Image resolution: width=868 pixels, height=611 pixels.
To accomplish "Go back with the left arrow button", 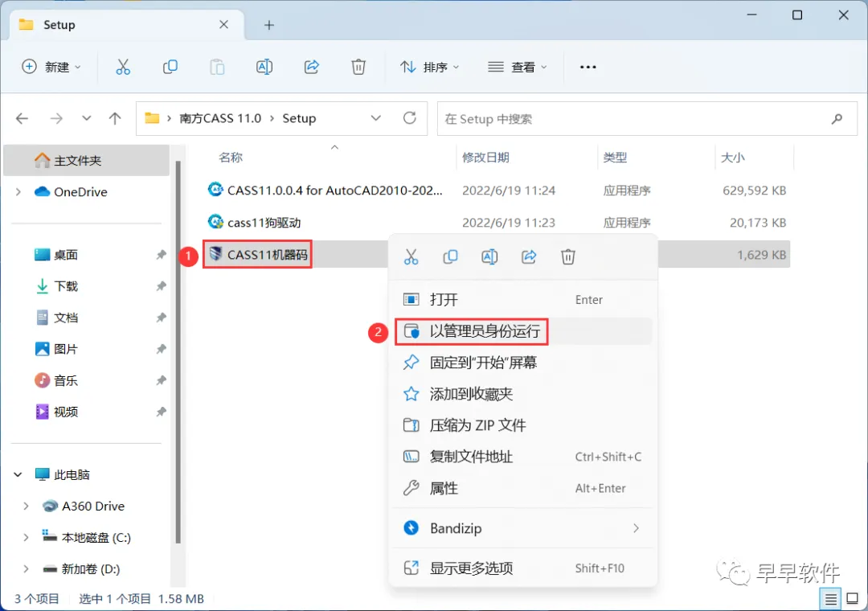I will (23, 118).
